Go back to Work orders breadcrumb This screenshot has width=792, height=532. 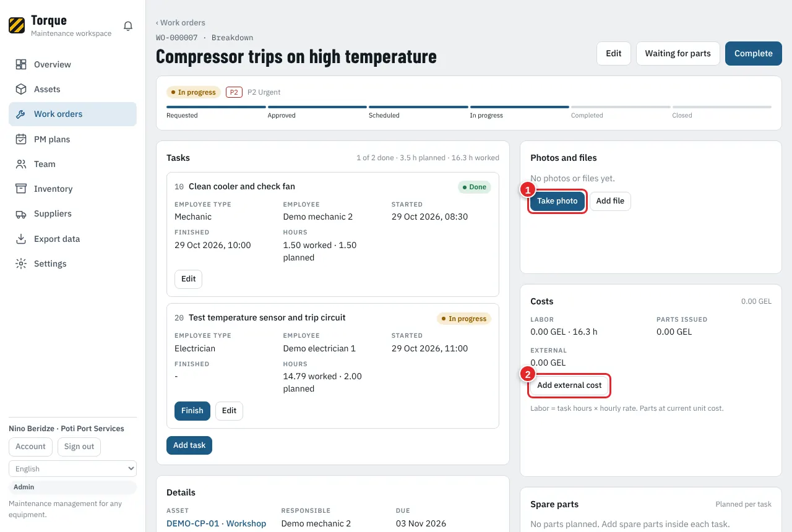click(x=181, y=23)
